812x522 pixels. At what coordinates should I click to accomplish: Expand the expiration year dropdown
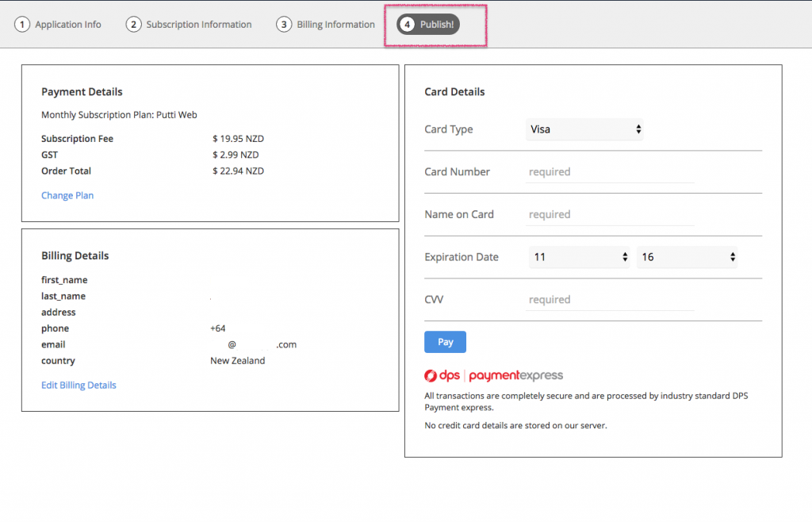[687, 257]
